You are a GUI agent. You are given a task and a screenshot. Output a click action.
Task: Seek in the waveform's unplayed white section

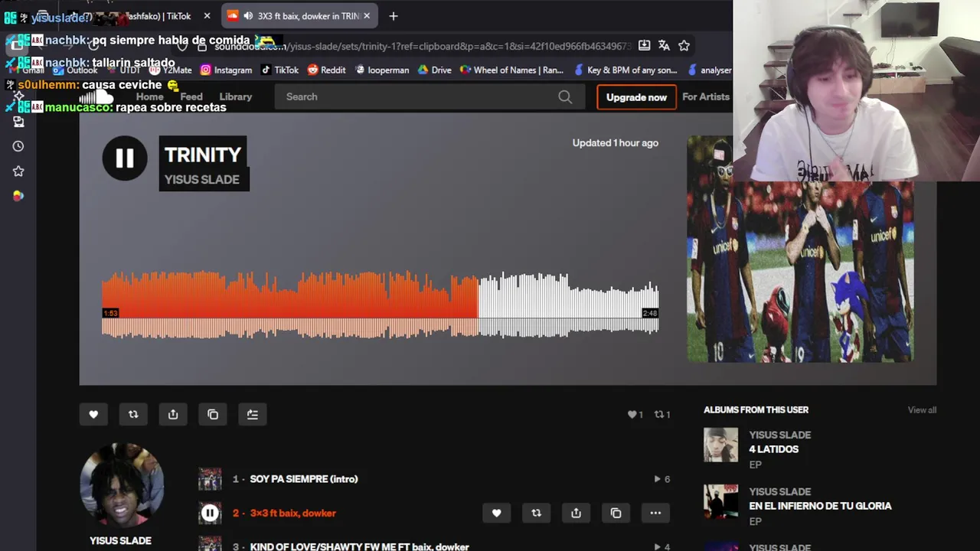pyautogui.click(x=568, y=305)
